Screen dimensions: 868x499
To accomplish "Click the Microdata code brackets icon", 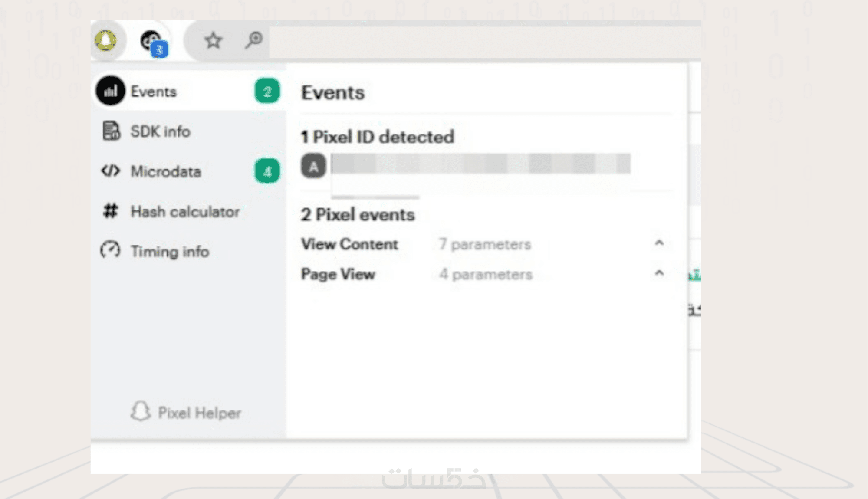I will click(x=110, y=171).
